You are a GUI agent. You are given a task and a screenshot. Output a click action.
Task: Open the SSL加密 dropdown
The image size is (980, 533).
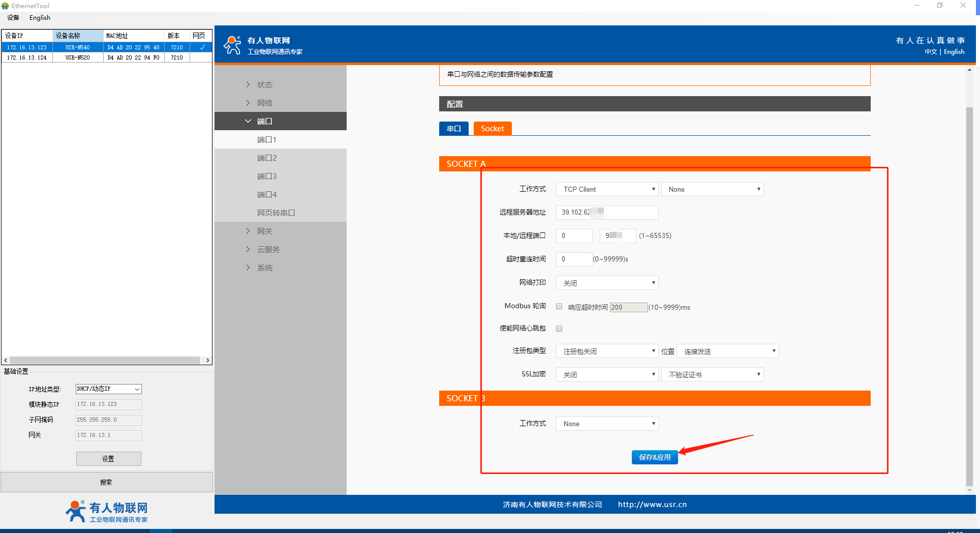[x=607, y=375]
